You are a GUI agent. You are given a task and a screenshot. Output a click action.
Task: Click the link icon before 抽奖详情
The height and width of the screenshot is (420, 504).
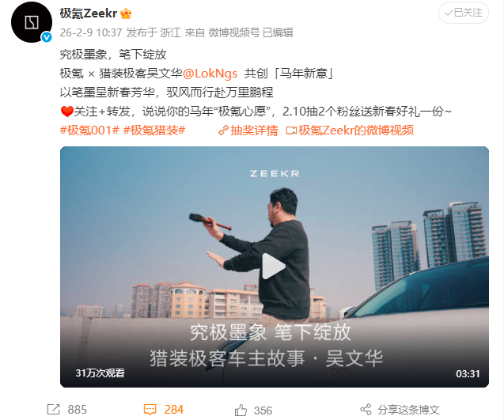point(223,131)
